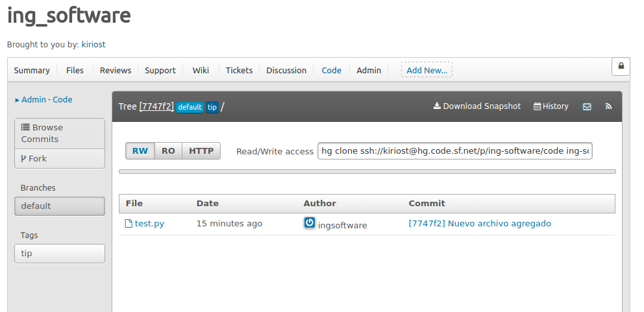Click the Commit column header
Screen dimensions: 644x312
(x=427, y=203)
